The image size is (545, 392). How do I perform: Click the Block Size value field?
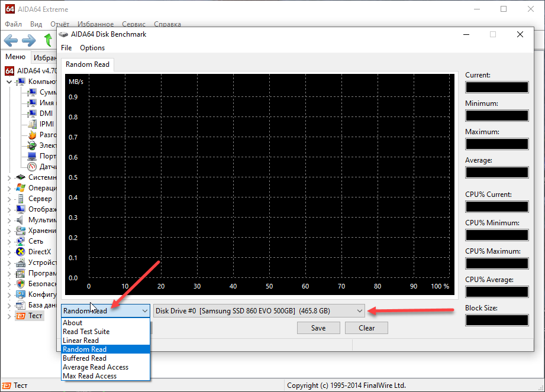click(x=496, y=320)
